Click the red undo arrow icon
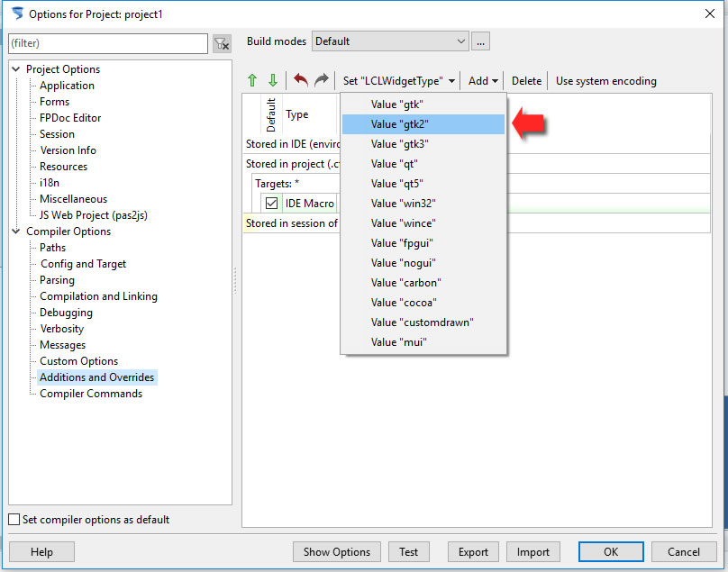This screenshot has height=572, width=728. pyautogui.click(x=301, y=81)
